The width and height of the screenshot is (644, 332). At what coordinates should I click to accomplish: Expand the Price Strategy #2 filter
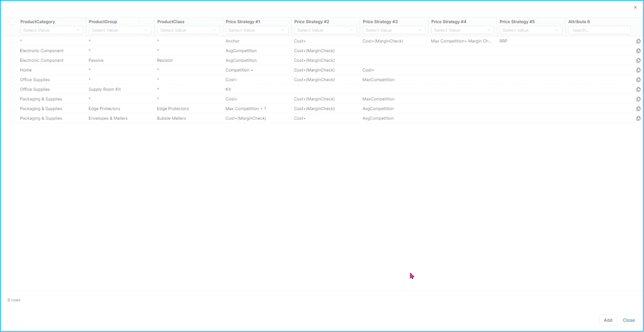[x=325, y=30]
